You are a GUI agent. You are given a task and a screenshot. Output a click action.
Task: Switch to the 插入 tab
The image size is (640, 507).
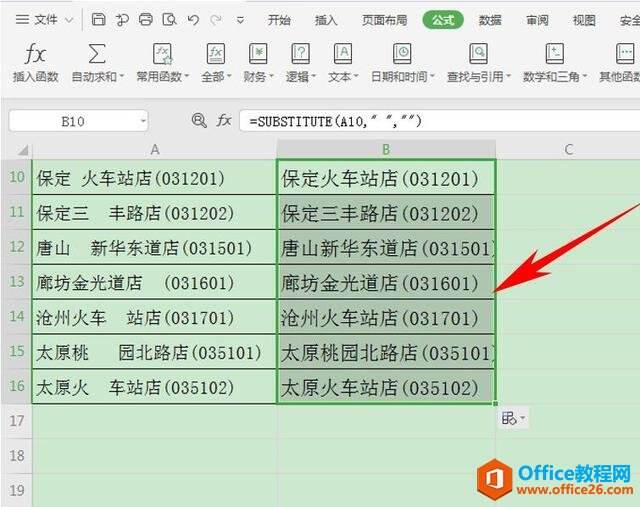coord(326,20)
